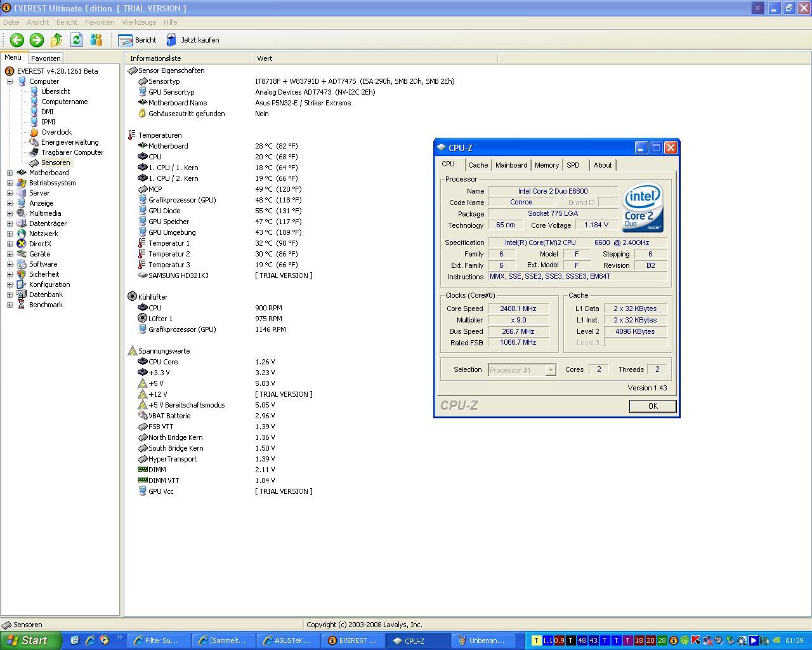Click the green forward arrow toolbar icon
The image size is (812, 650).
37,40
